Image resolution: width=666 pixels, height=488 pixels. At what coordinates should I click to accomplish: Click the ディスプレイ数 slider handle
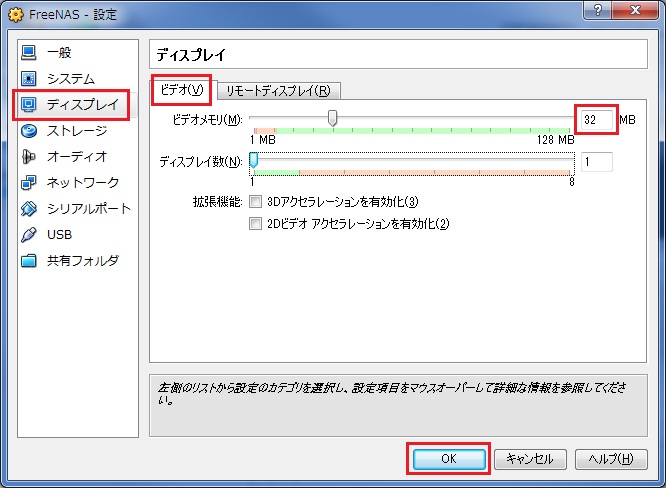point(254,160)
